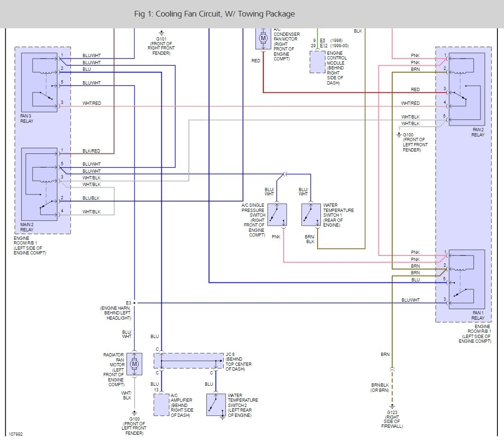Click the BLK/RED wire label

coord(91,151)
